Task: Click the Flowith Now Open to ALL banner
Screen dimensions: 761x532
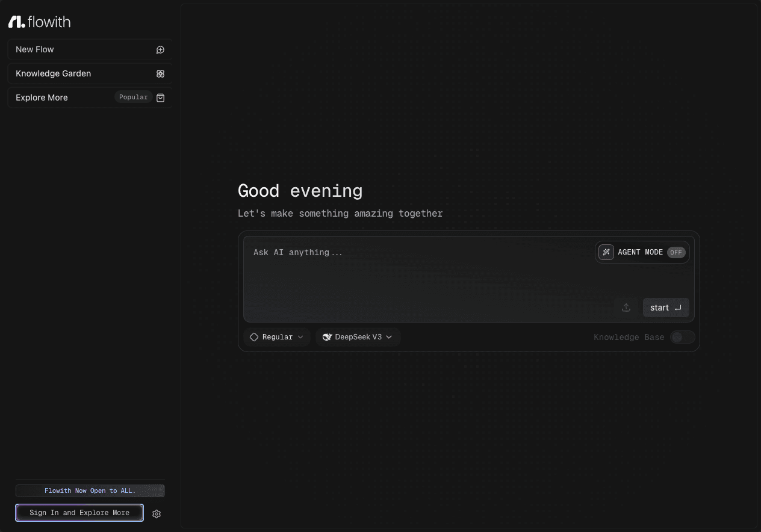Action: [x=90, y=490]
